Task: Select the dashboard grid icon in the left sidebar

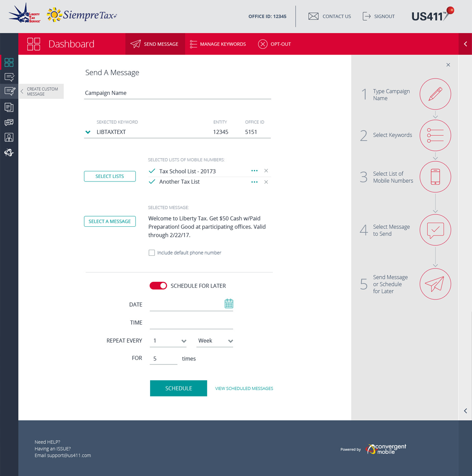Action: [x=9, y=62]
